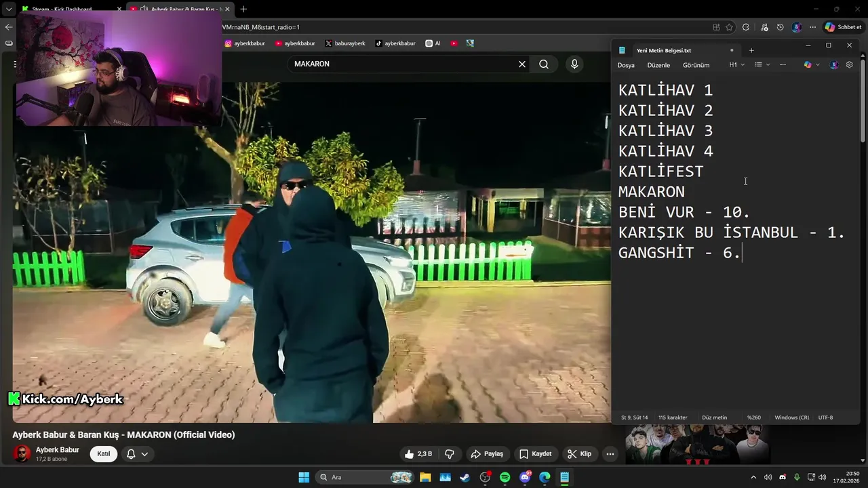Open the baburayberk X bookmark
This screenshot has height=488, width=868.
pyautogui.click(x=345, y=43)
